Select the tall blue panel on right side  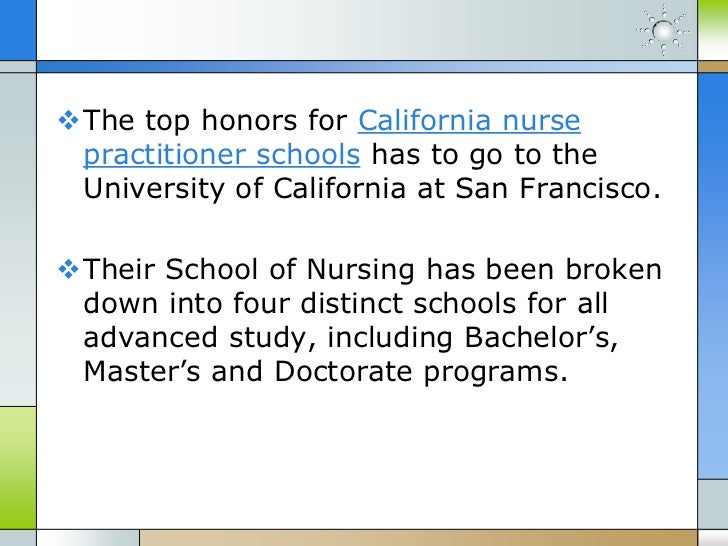click(x=713, y=275)
